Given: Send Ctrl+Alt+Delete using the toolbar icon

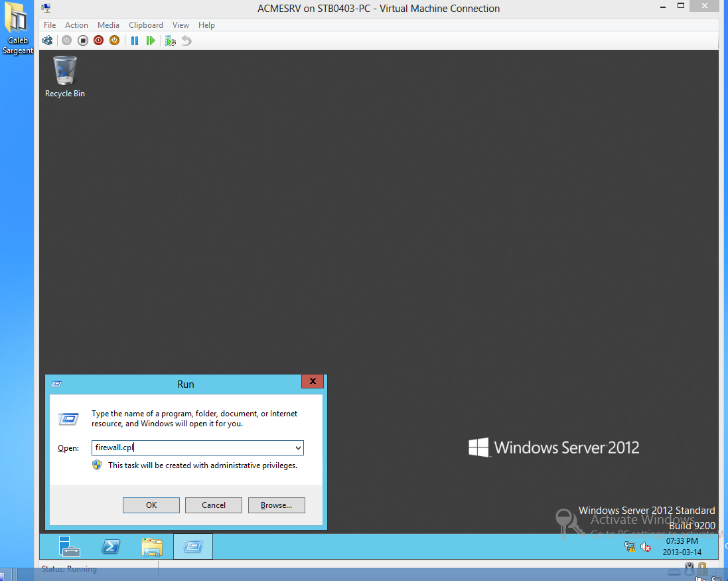Looking at the screenshot, I should point(47,41).
